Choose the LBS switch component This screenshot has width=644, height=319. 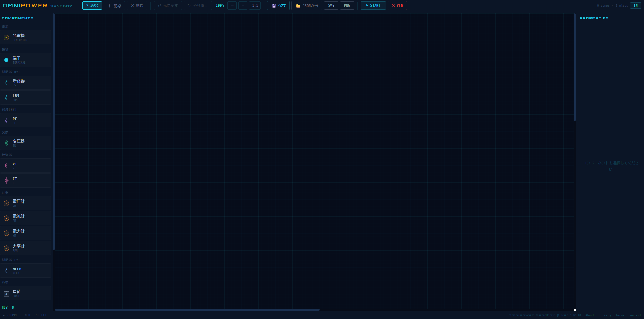click(26, 98)
